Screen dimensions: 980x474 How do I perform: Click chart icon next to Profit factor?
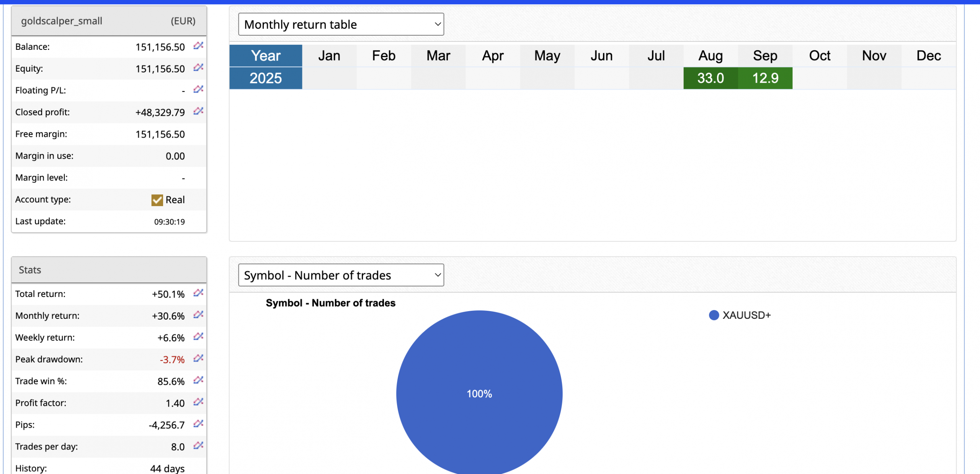point(198,402)
